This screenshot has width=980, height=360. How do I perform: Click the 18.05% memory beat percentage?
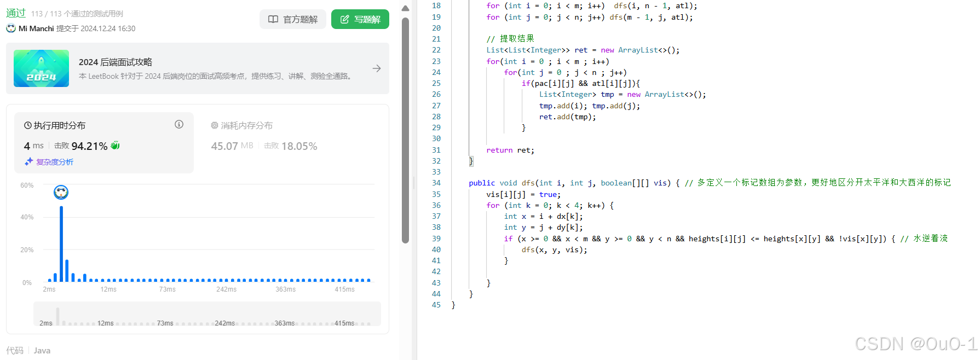pos(299,146)
